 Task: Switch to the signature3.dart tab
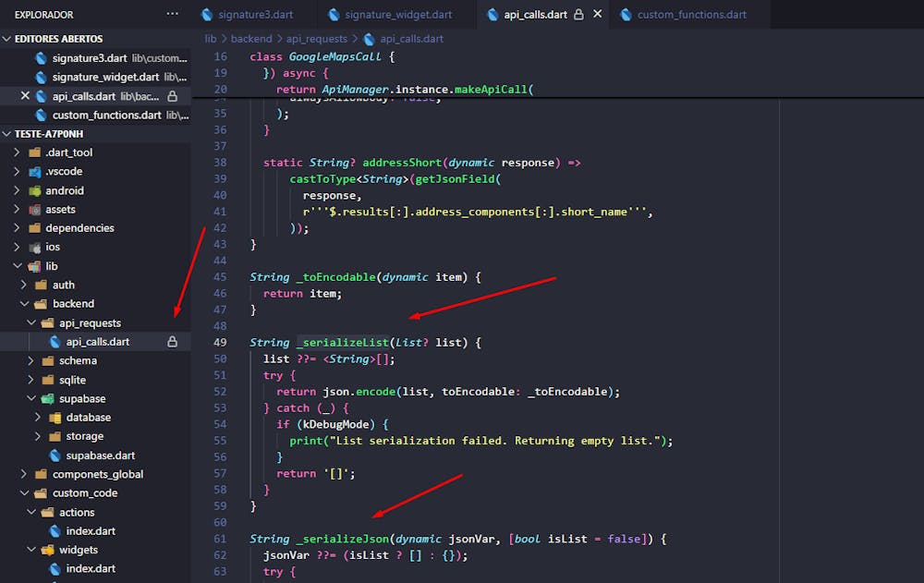[253, 15]
